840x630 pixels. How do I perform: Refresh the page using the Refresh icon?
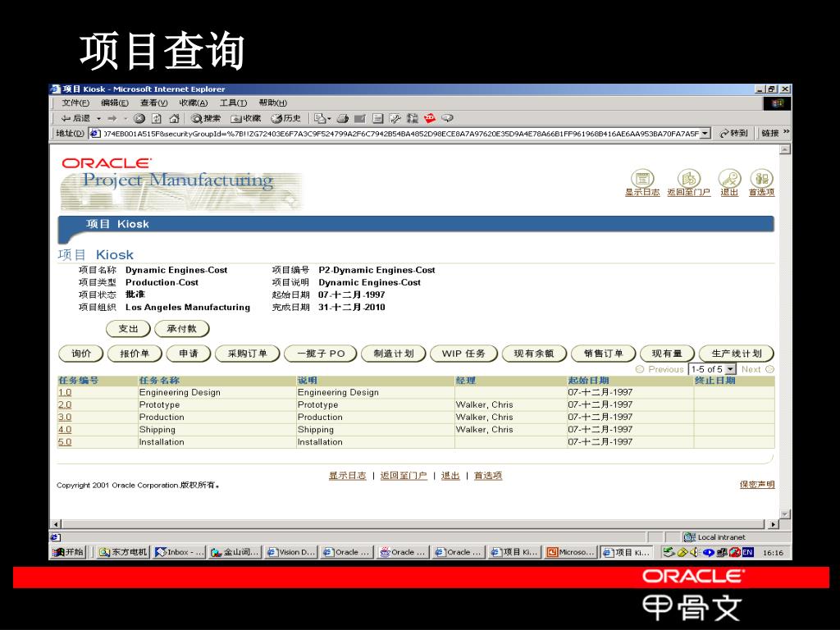157,118
